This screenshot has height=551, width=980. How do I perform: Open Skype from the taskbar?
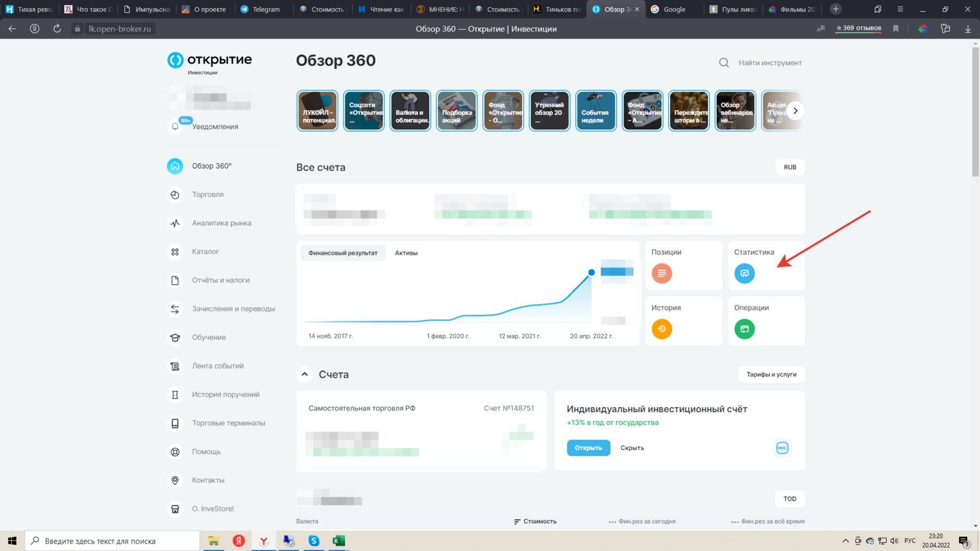coord(314,541)
